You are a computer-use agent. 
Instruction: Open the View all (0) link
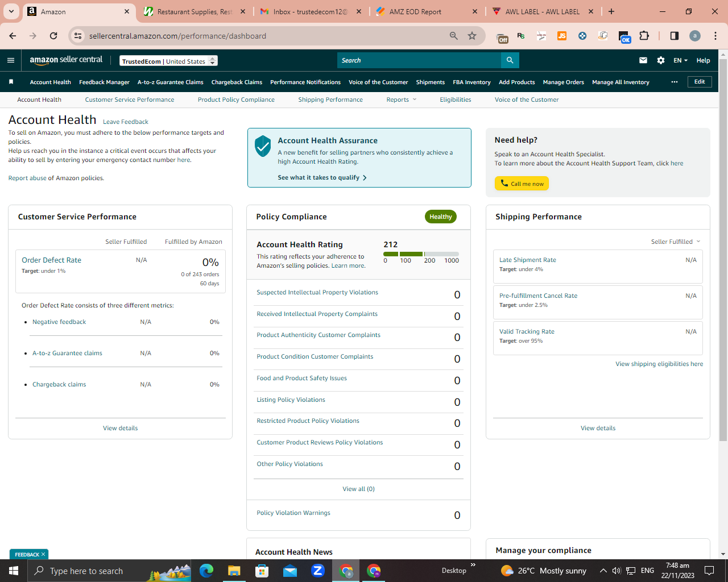coord(358,489)
